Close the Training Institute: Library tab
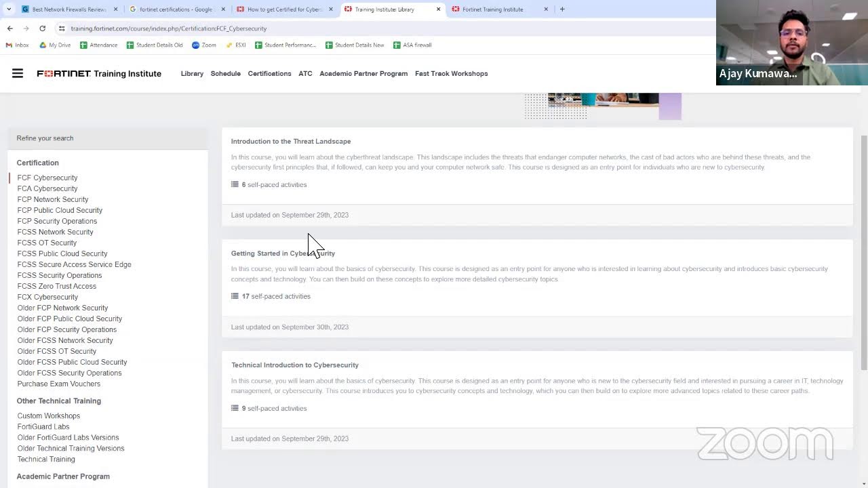 click(438, 9)
